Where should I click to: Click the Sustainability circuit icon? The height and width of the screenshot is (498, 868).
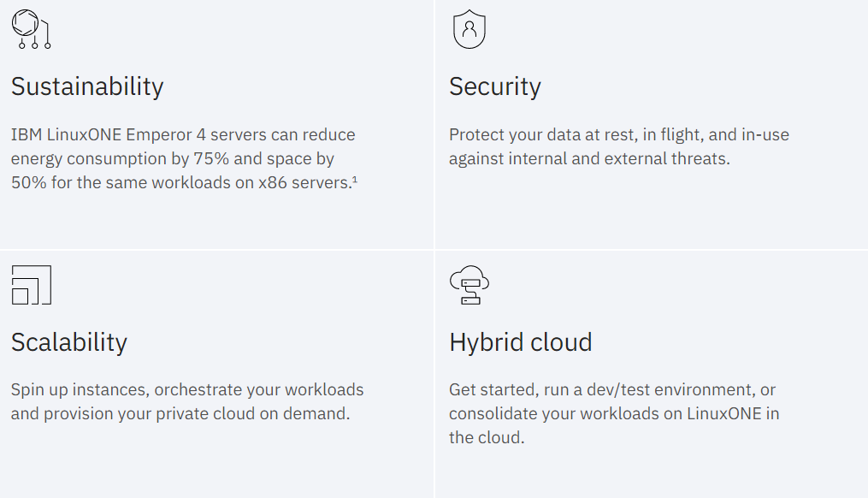tap(31, 29)
